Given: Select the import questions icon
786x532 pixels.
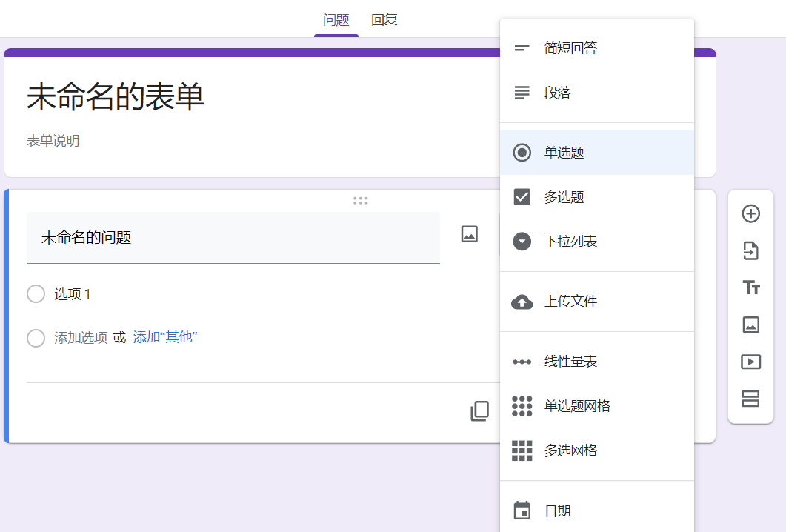Looking at the screenshot, I should (750, 250).
